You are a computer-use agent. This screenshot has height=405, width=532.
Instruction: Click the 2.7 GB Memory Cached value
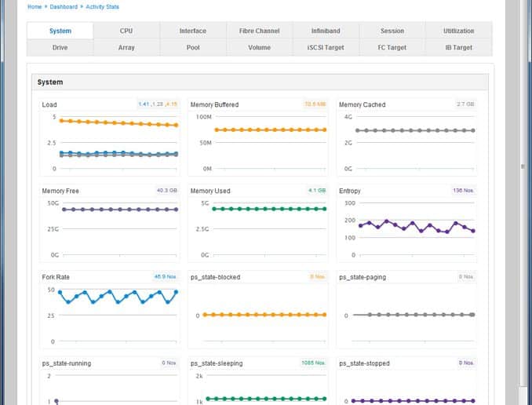465,104
